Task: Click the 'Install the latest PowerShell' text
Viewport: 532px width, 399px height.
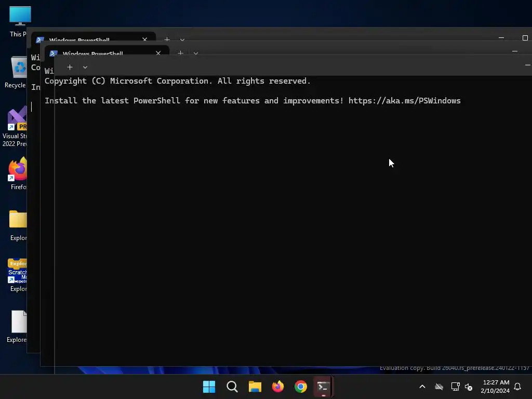Action: coord(112,101)
